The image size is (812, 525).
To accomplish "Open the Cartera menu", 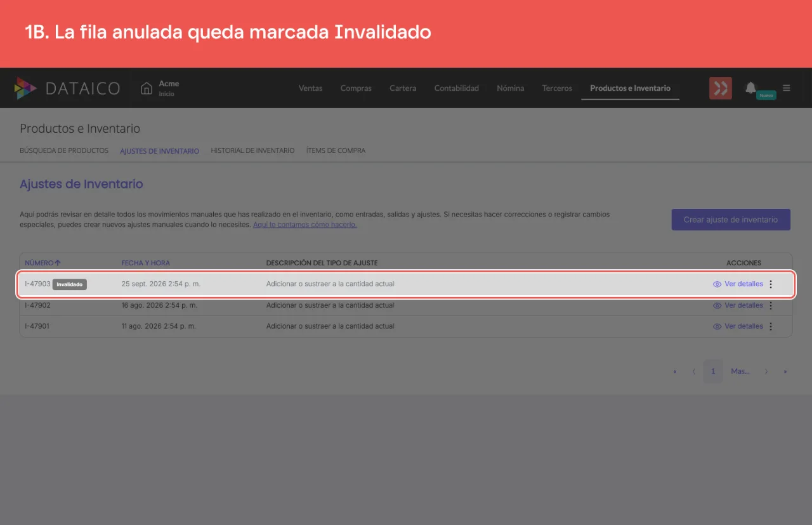I will pyautogui.click(x=403, y=88).
